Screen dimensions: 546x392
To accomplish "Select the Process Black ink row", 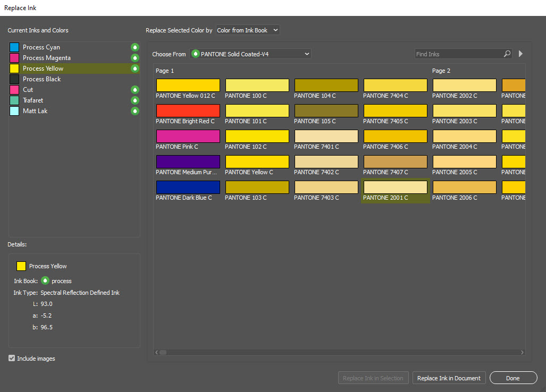I will 74,79.
